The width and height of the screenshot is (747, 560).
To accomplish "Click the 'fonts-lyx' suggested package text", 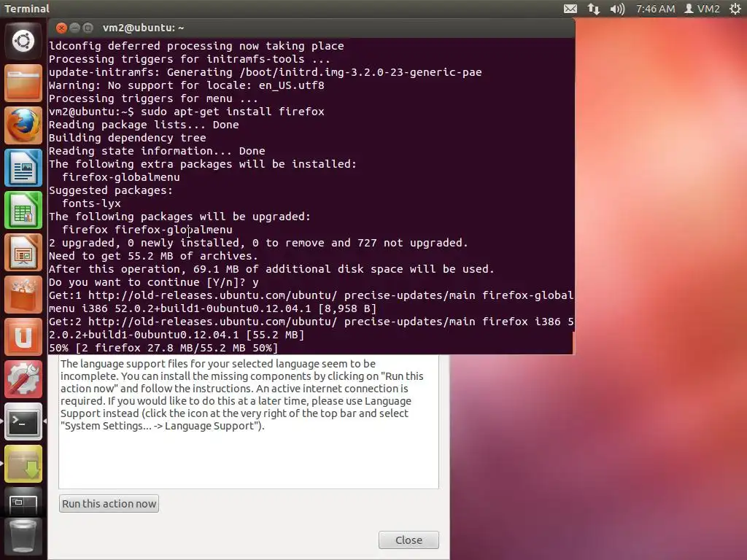I will (91, 204).
